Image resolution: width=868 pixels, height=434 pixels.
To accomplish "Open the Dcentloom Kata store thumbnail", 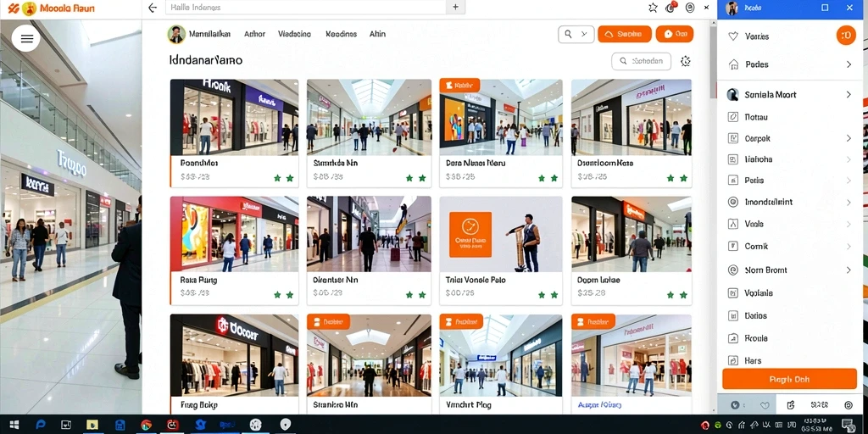I will (632, 117).
